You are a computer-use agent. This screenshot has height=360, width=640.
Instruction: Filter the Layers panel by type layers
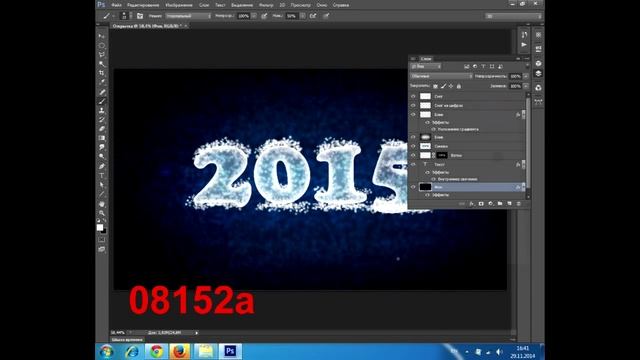(x=483, y=67)
